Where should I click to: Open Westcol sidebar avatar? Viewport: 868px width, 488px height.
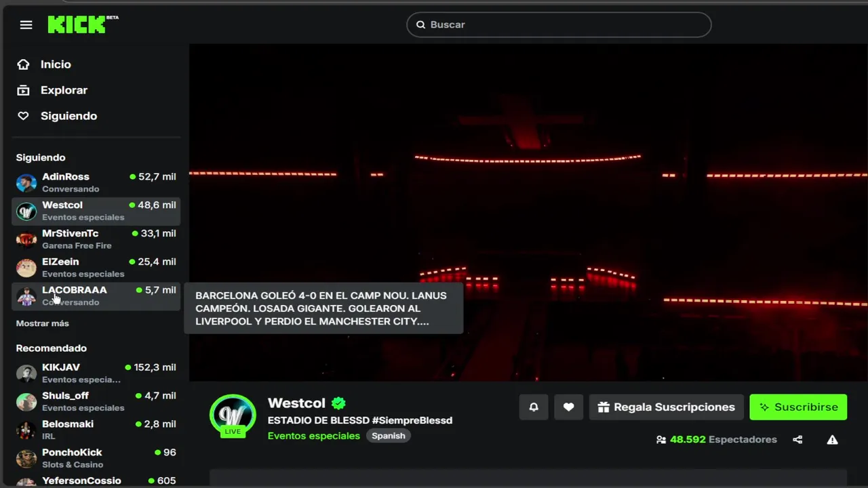pyautogui.click(x=26, y=211)
